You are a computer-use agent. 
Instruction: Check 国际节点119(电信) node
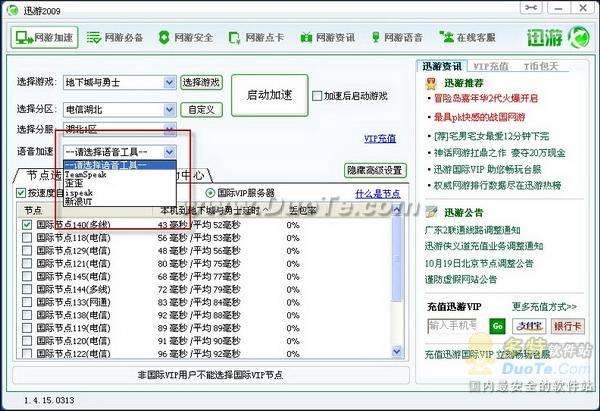(x=26, y=328)
